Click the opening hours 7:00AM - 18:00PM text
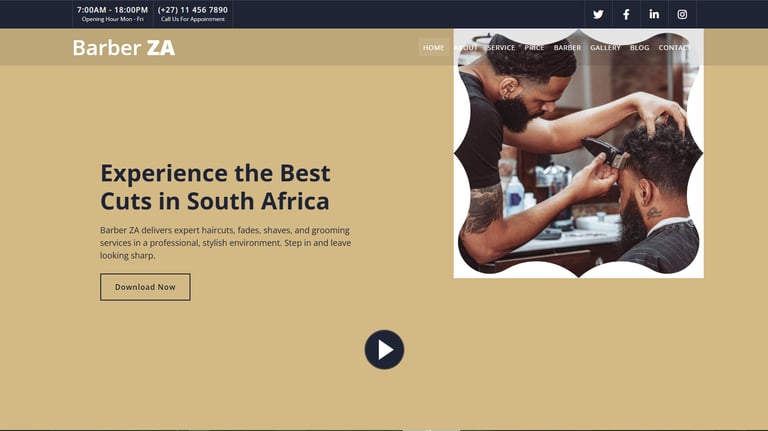The height and width of the screenshot is (431, 768). pos(112,10)
